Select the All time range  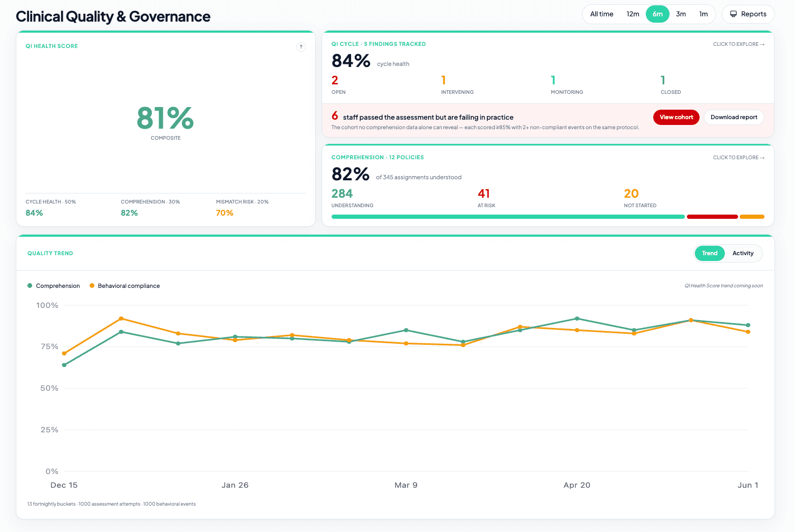point(602,14)
